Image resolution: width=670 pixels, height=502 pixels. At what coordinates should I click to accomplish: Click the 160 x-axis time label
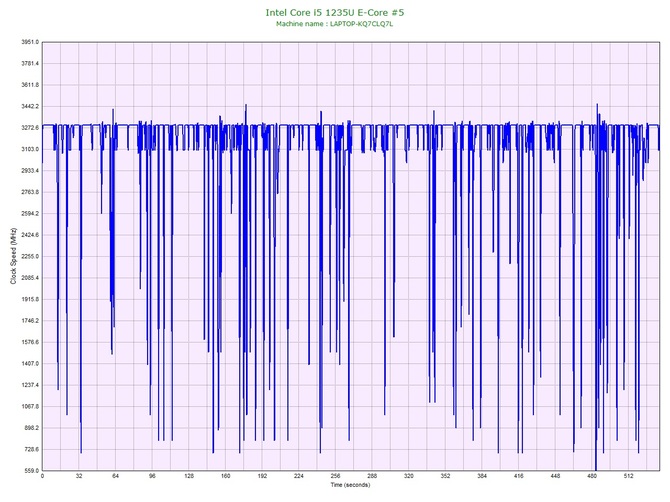[x=226, y=476]
